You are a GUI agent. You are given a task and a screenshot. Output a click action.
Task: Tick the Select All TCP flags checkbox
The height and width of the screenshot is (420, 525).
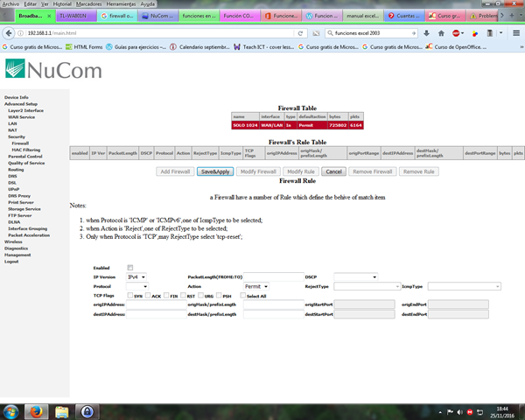point(243,296)
